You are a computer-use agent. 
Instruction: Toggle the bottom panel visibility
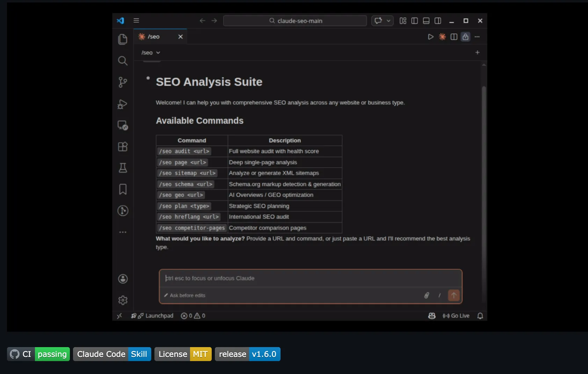(426, 21)
